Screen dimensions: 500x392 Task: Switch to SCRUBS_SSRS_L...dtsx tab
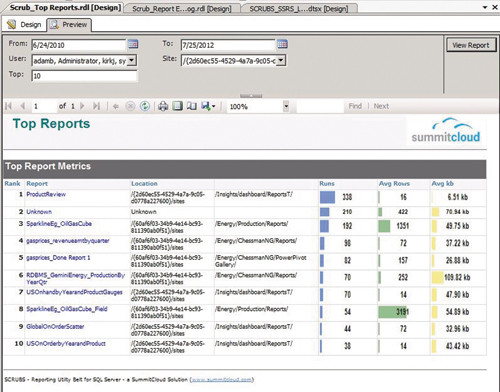[299, 9]
